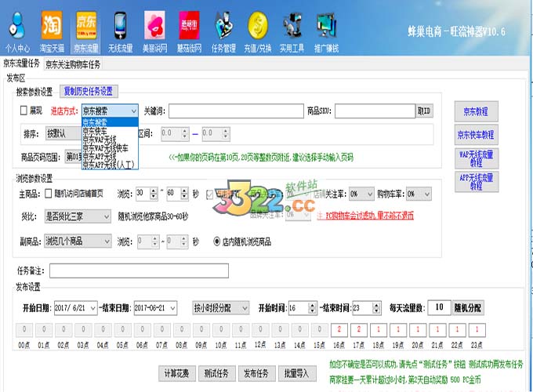
Task: Click the 充值/兑换 gold coin icon
Action: point(258,32)
